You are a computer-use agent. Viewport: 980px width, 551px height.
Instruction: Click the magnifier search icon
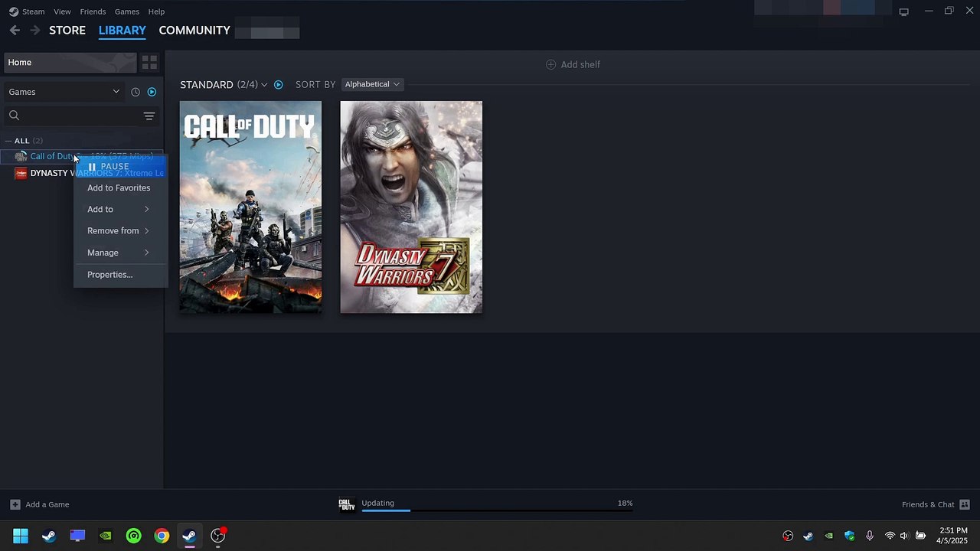(x=14, y=116)
